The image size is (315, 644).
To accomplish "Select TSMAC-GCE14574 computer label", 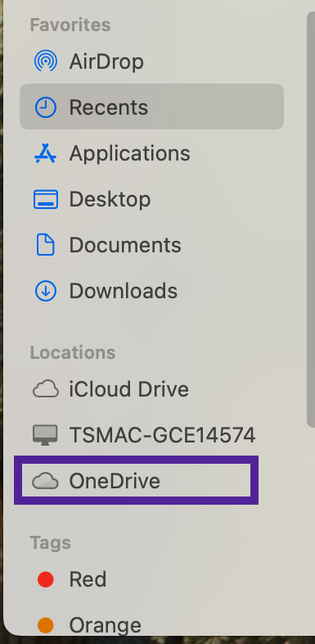I will 163,435.
